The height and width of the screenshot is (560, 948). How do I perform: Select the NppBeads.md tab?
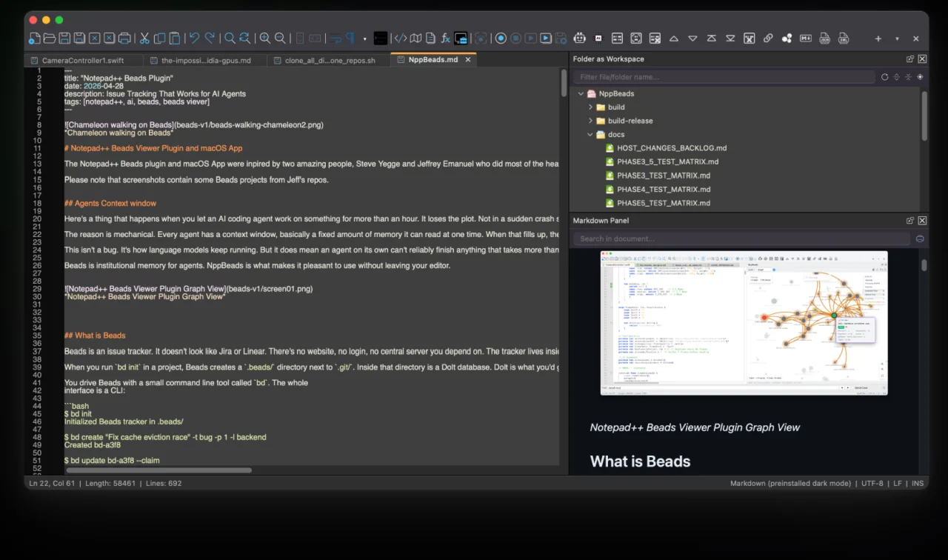pyautogui.click(x=433, y=60)
